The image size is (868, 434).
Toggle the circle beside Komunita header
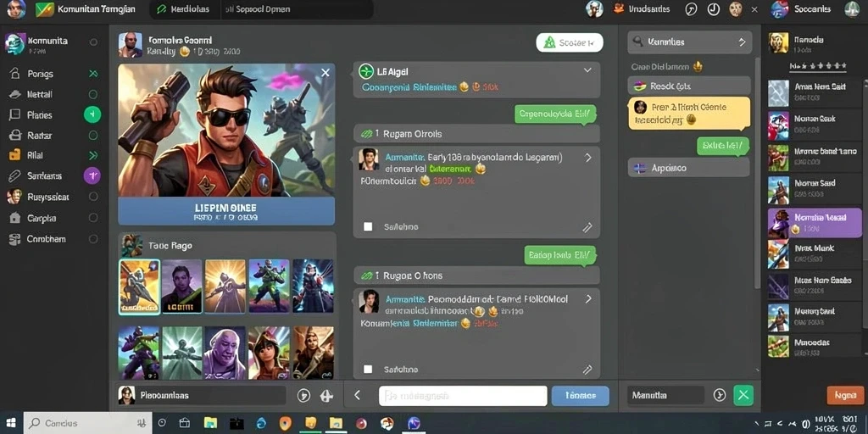tap(93, 42)
